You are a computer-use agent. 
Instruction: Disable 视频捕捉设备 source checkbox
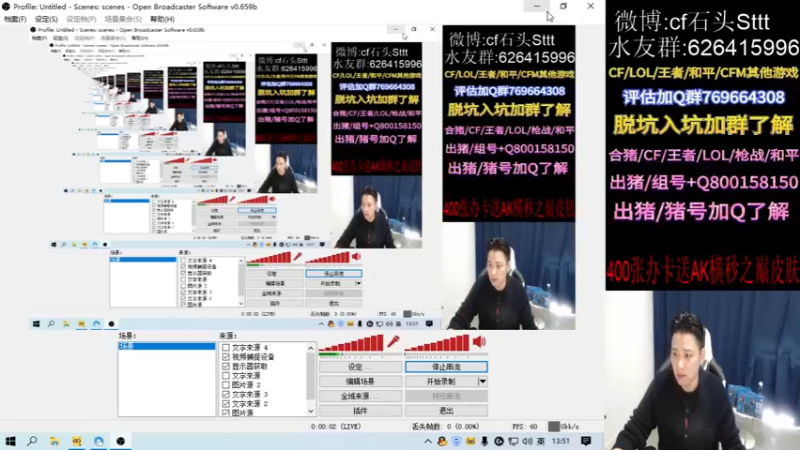click(226, 357)
